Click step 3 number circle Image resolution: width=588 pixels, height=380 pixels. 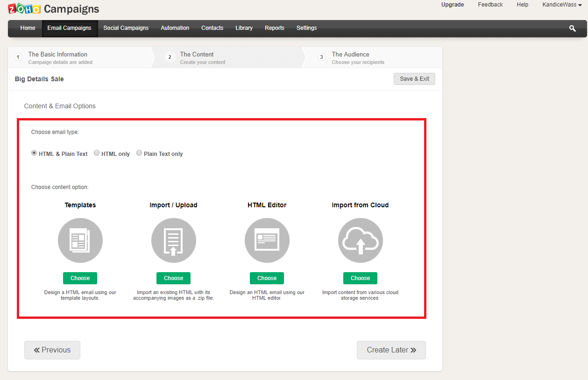[322, 57]
